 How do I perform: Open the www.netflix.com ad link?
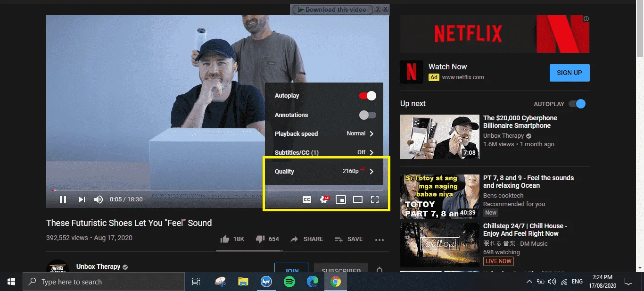[463, 77]
